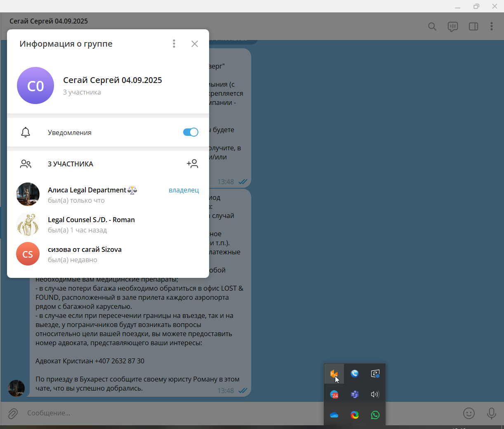
Task: Open the volume speaker tray icon
Action: pos(375,394)
